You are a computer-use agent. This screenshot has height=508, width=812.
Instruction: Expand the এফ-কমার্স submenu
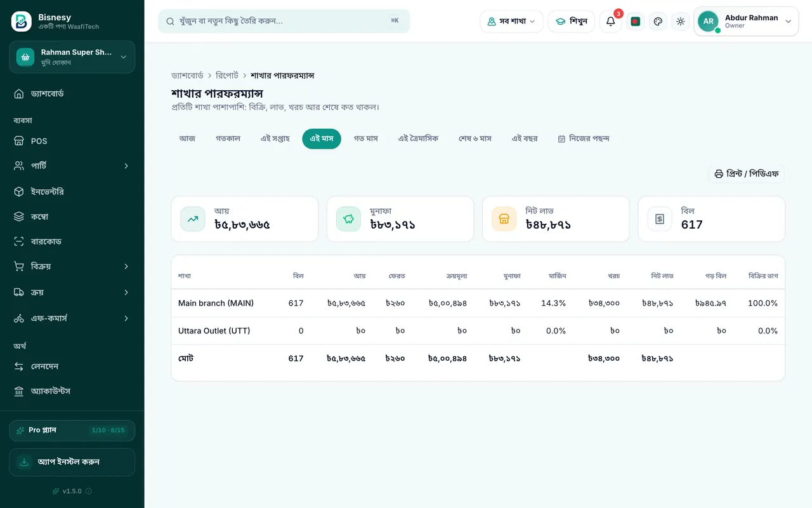coord(72,318)
